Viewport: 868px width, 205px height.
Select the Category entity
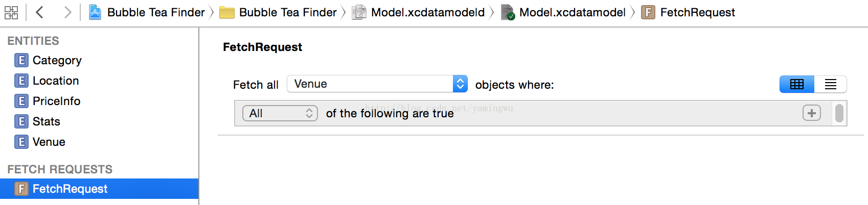click(49, 60)
